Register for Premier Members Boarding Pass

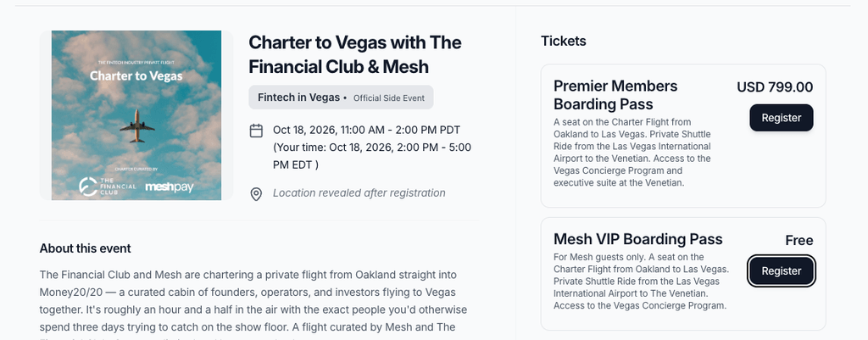[x=781, y=118]
